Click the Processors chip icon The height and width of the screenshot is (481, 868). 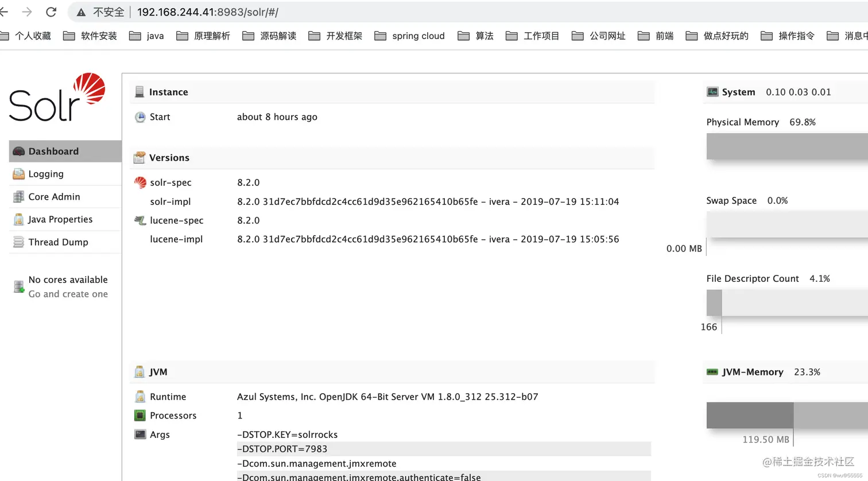140,416
